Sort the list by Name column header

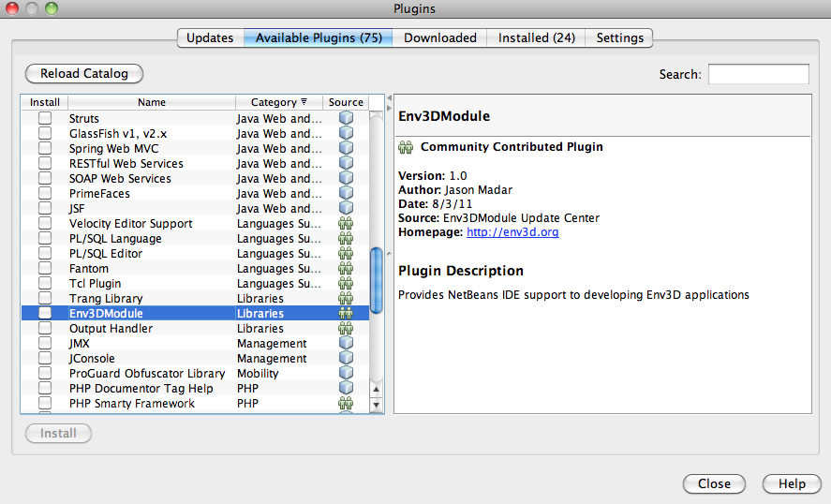pos(152,102)
